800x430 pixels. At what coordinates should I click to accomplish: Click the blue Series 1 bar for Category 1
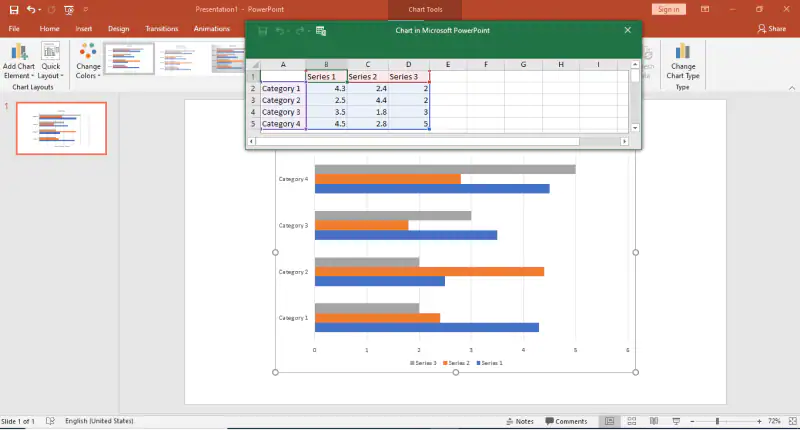tap(427, 327)
